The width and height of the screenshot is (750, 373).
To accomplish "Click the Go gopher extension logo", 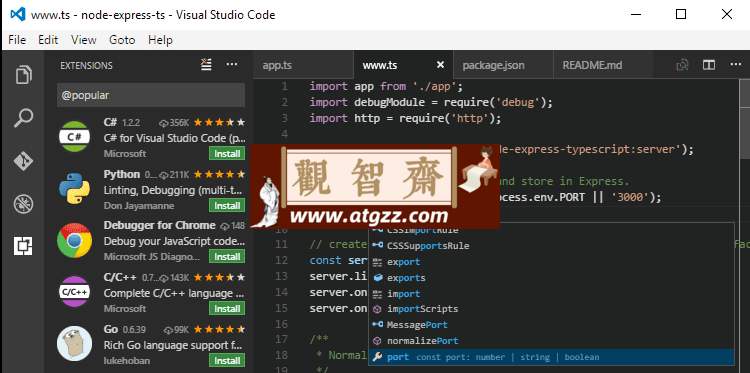I will pyautogui.click(x=74, y=343).
